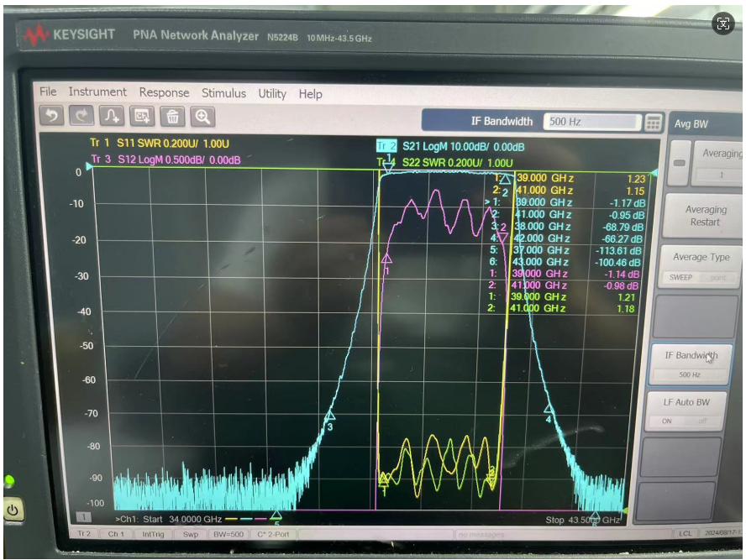Viewport: 746px width, 560px height.
Task: Click marker readout 43.000 GHz -100.46 dB
Action: [565, 262]
